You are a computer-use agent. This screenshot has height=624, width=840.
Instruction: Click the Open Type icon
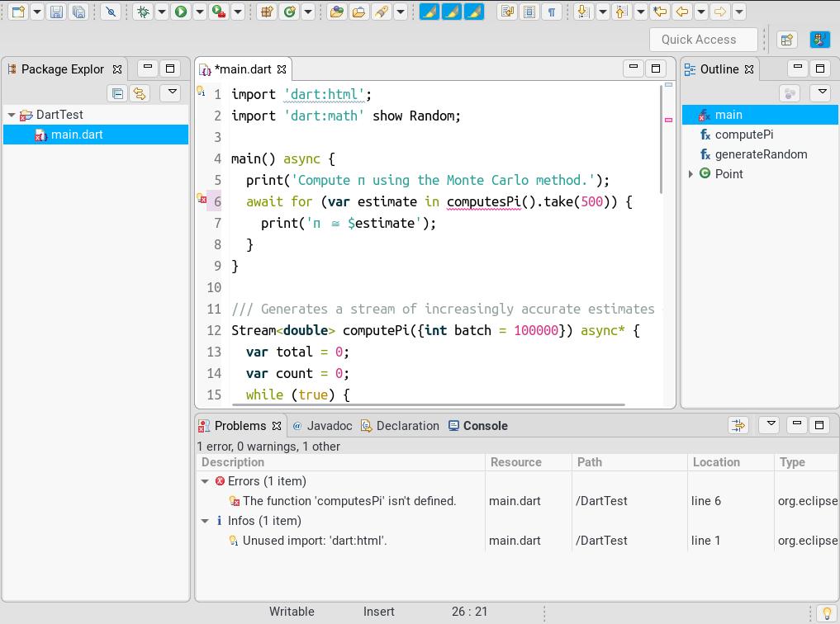tap(336, 12)
